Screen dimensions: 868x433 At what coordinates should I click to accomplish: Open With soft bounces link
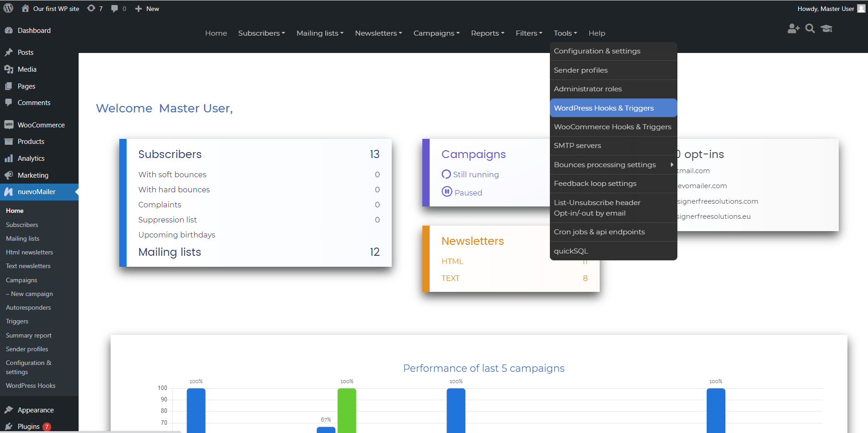tap(172, 174)
